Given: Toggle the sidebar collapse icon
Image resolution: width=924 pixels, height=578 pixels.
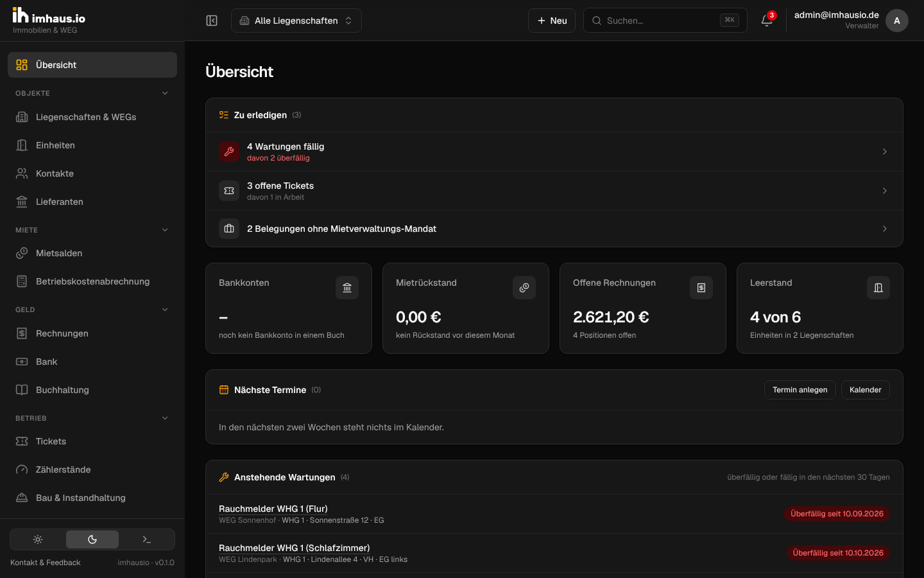Looking at the screenshot, I should (212, 21).
